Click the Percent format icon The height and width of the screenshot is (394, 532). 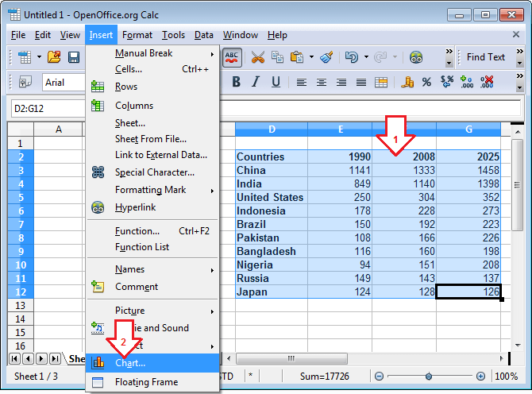tap(426, 82)
